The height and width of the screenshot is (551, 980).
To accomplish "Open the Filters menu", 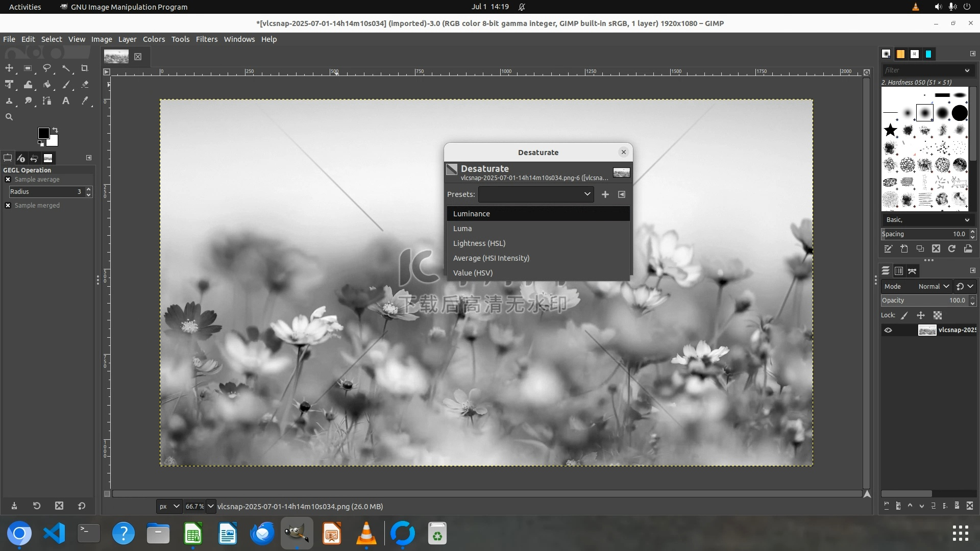I will pyautogui.click(x=206, y=39).
